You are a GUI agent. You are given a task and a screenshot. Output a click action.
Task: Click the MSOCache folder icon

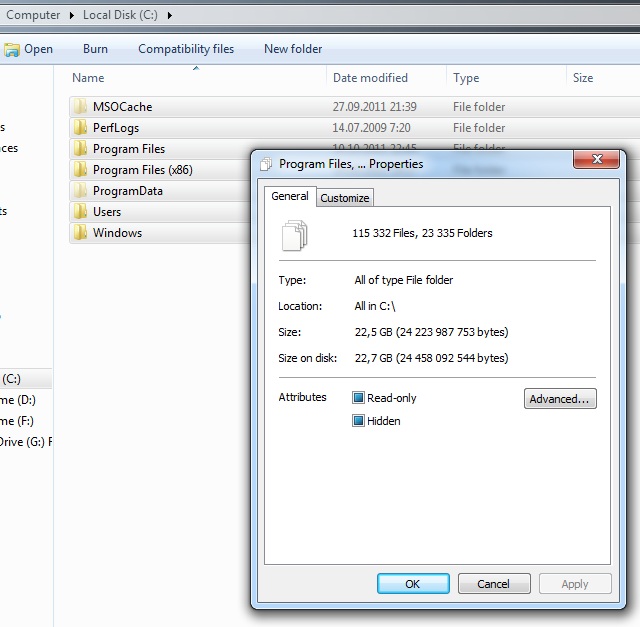tap(80, 107)
